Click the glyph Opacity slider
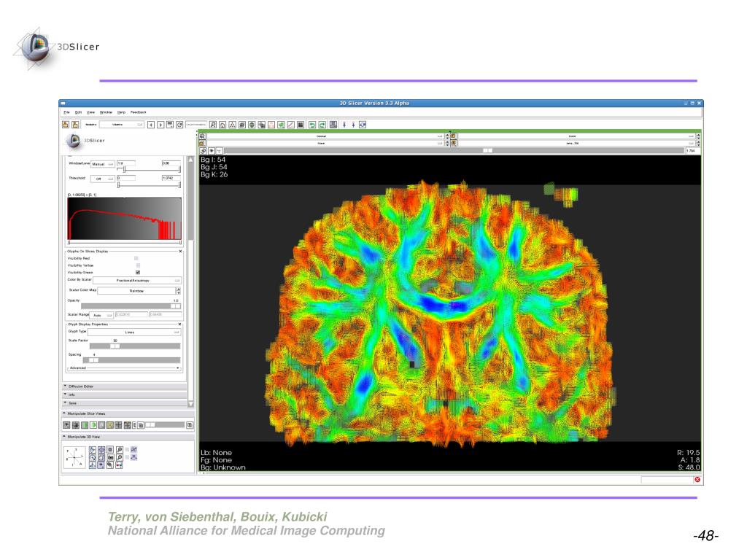 131,306
